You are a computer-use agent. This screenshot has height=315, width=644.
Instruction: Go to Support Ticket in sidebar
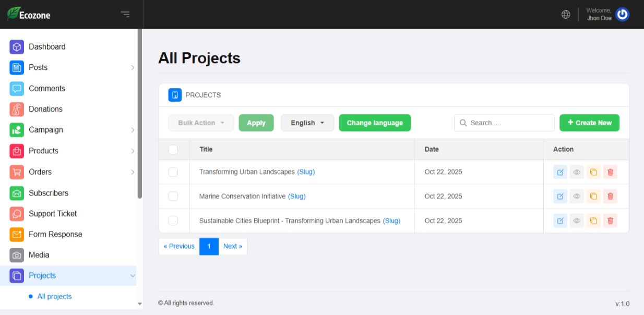point(52,214)
